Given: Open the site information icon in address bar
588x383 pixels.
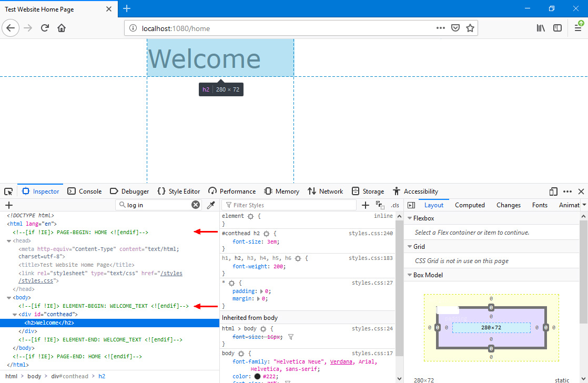Looking at the screenshot, I should (x=133, y=28).
